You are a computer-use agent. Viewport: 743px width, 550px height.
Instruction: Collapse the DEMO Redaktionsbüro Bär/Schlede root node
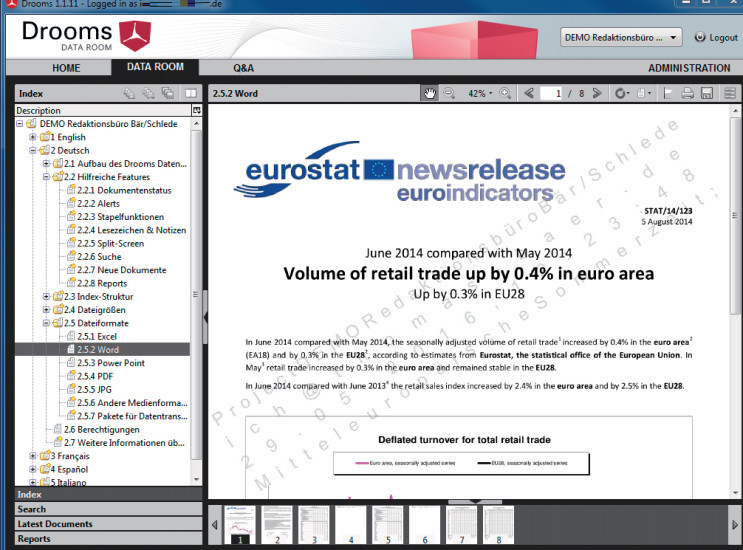[20, 124]
